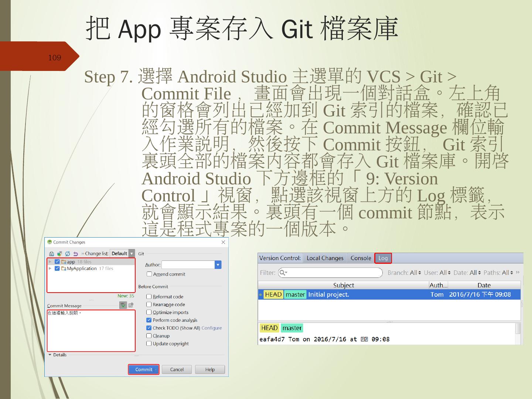
Task: Click the Move to Another Changelist icon
Action: (59, 254)
